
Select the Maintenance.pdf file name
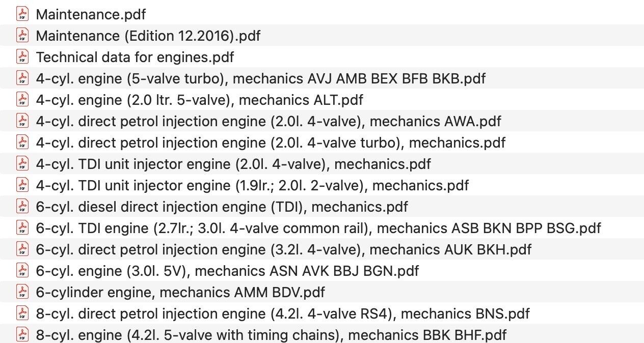(x=91, y=14)
